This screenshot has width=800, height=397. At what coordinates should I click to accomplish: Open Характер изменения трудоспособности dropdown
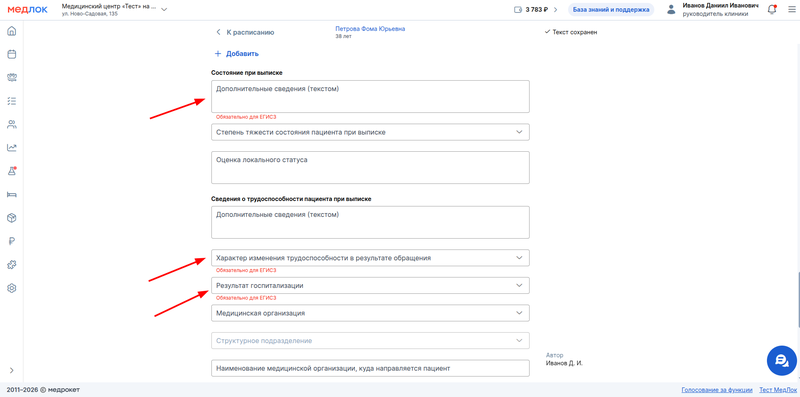point(370,258)
